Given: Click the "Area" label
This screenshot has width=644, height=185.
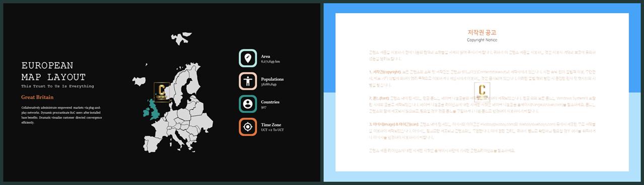Looking at the screenshot, I should pos(266,56).
